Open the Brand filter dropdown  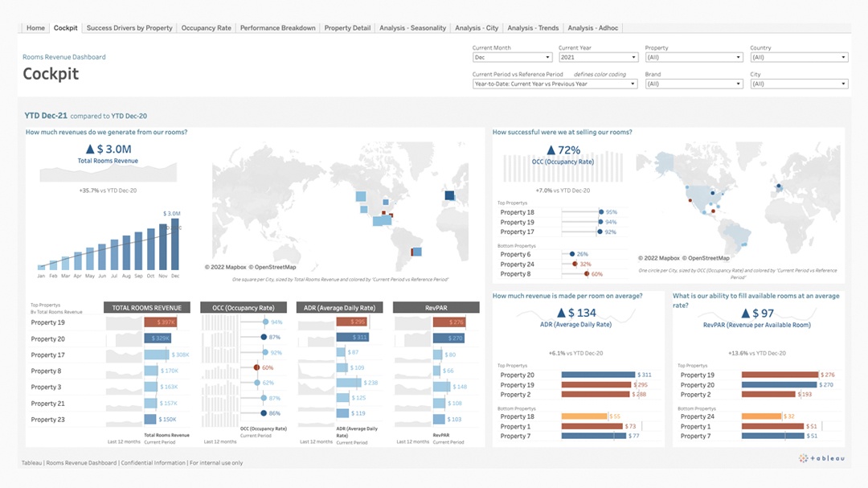click(x=694, y=84)
